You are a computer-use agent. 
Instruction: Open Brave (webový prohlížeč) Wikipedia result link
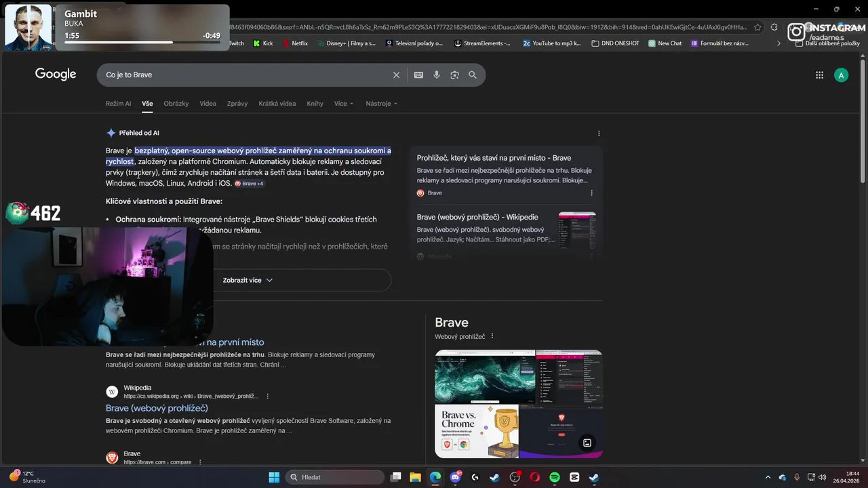pos(157,408)
